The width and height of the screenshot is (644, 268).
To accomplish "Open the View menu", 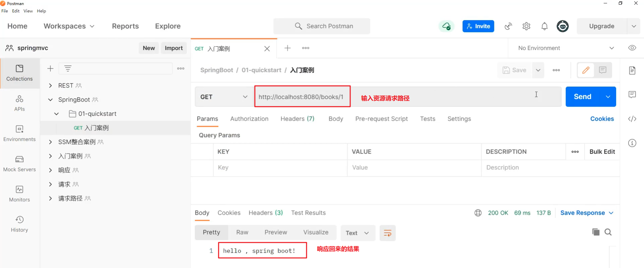I will point(28,11).
